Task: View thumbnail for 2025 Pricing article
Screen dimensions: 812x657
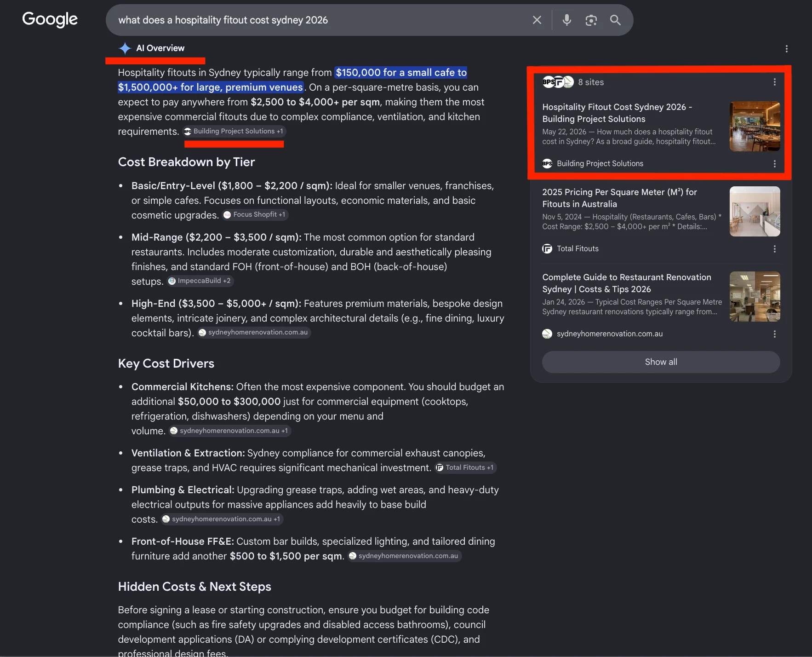Action: 755,212
